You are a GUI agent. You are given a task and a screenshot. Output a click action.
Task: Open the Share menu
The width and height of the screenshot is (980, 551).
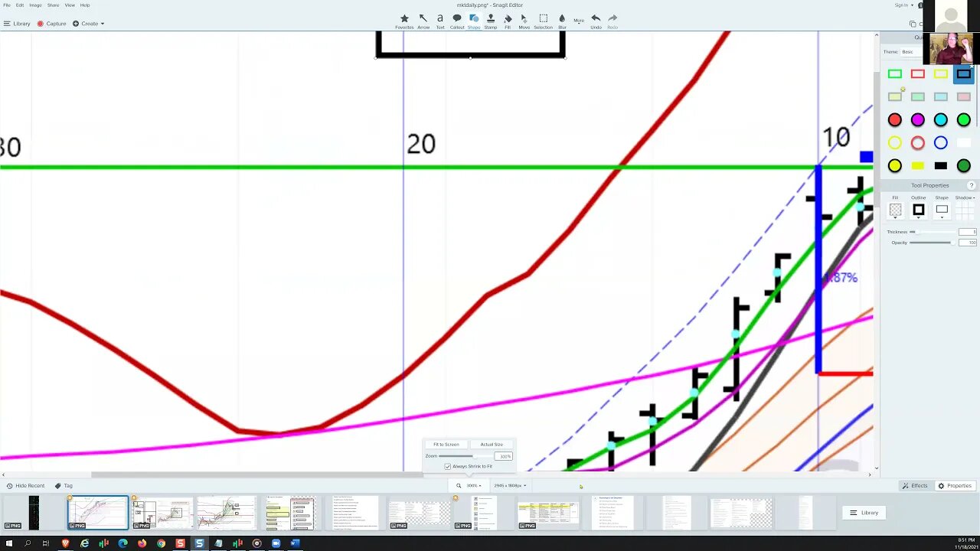point(53,5)
